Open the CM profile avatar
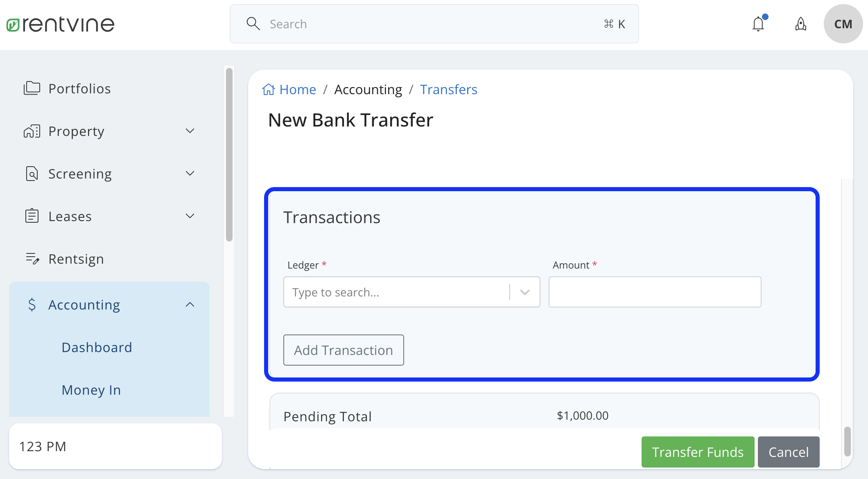 [x=843, y=24]
